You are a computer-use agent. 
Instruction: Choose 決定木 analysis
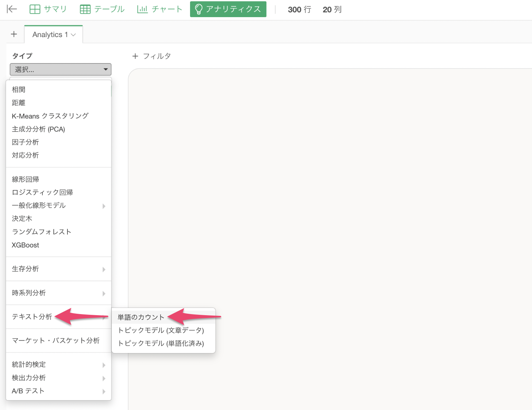tap(58, 219)
